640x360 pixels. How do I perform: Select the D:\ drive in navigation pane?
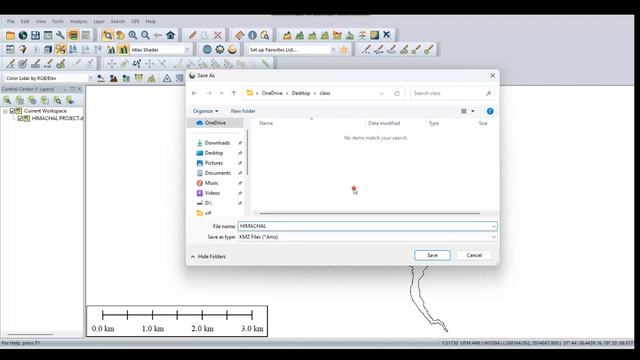208,203
